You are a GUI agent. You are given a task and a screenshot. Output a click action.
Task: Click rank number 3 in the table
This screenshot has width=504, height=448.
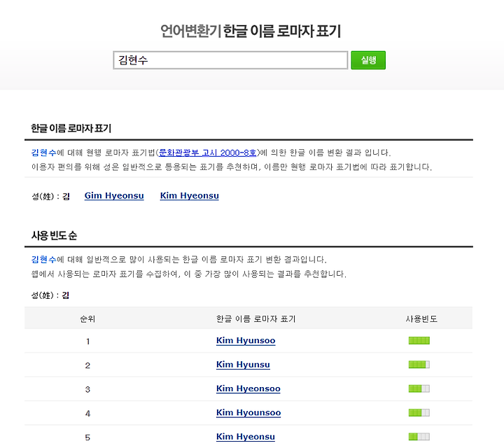(x=87, y=389)
